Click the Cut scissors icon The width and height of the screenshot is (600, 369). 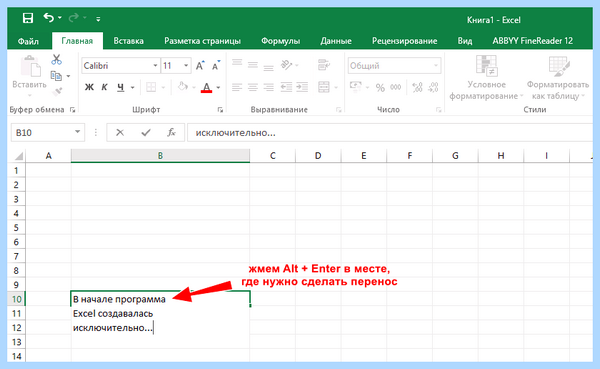click(x=56, y=59)
